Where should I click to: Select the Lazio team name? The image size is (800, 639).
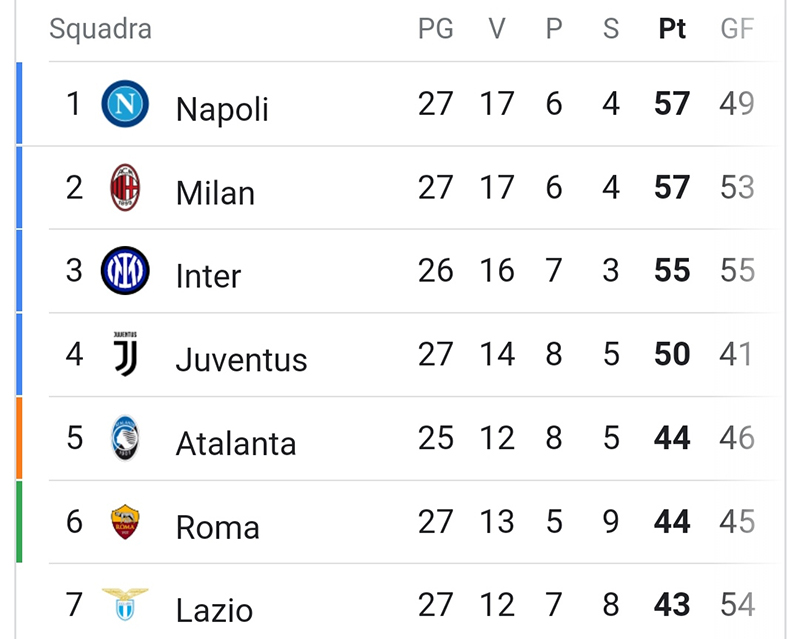214,609
